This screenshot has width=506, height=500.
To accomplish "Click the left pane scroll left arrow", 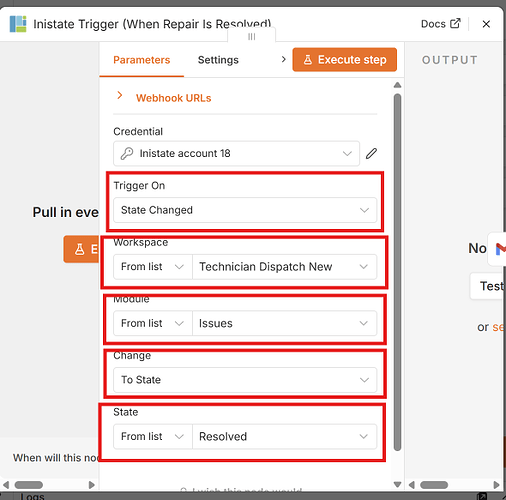I will [6, 485].
